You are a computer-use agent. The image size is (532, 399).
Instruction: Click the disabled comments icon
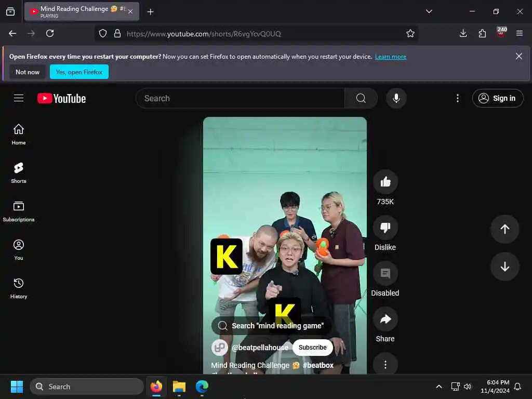[x=385, y=273]
